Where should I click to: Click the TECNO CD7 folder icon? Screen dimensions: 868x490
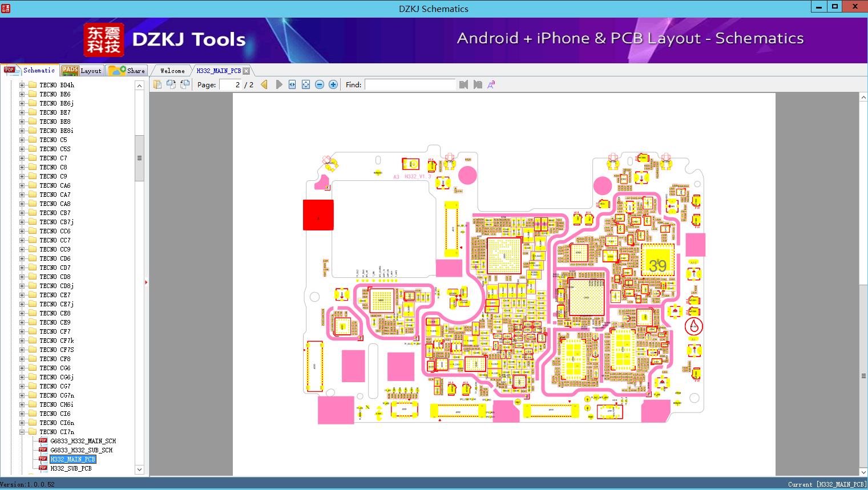pyautogui.click(x=33, y=268)
